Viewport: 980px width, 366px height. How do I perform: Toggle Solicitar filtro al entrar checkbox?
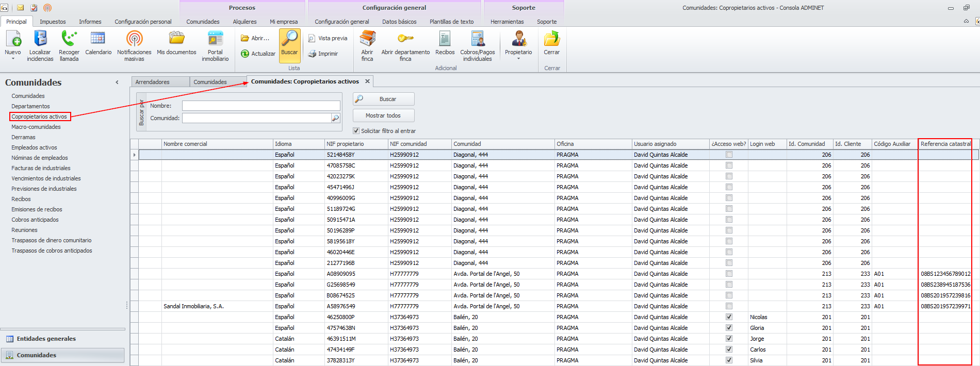click(356, 131)
